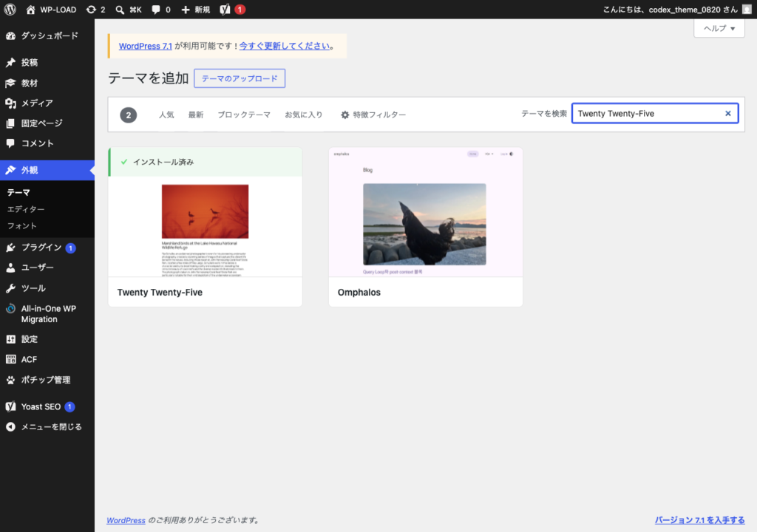Image resolution: width=757 pixels, height=532 pixels.
Task: Switch to 人気 tab
Action: 166,115
